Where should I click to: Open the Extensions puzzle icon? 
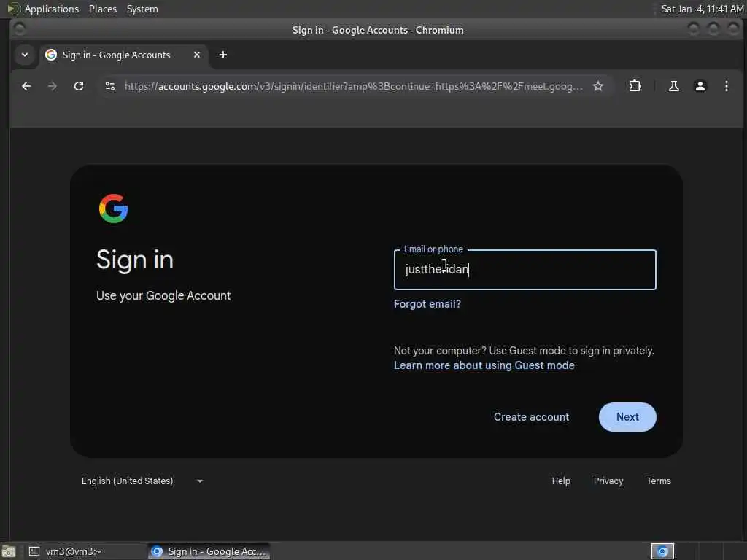pyautogui.click(x=635, y=86)
